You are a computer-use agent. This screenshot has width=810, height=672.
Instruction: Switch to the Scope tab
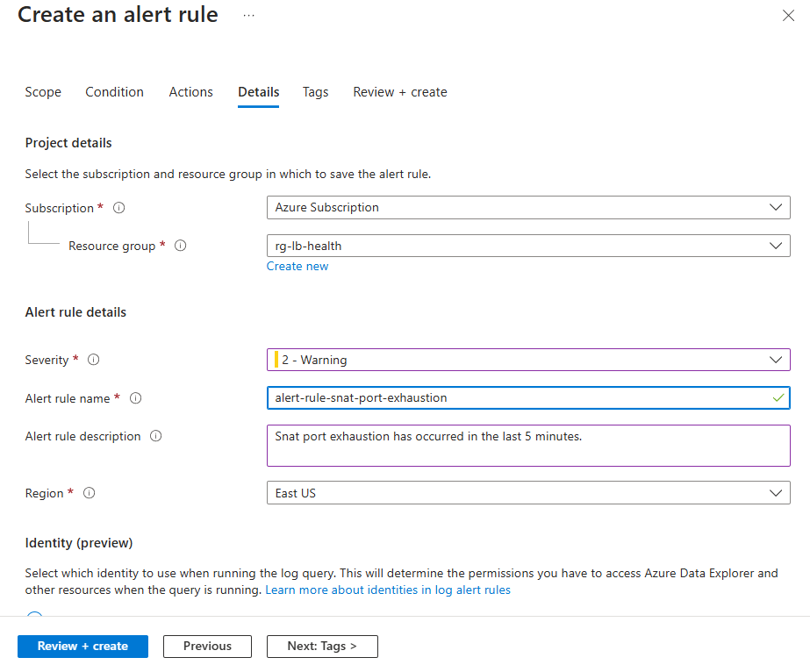point(43,92)
